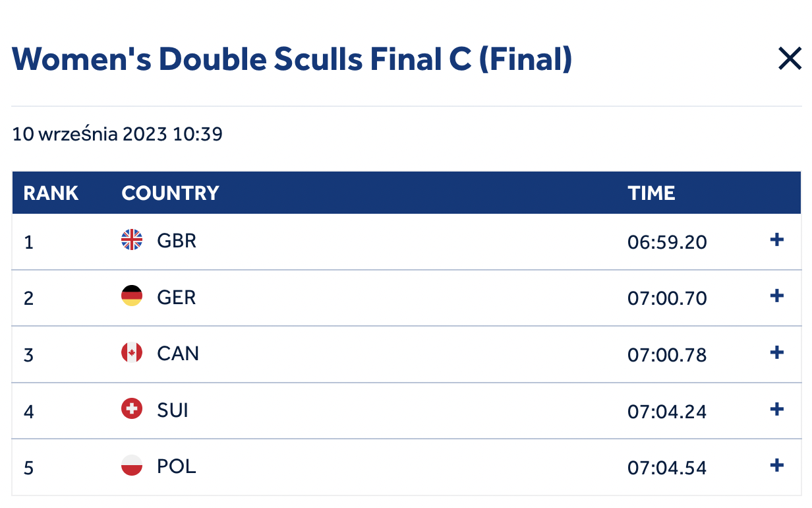Expand GER row details with plus icon
This screenshot has width=812, height=508.
pyautogui.click(x=777, y=296)
